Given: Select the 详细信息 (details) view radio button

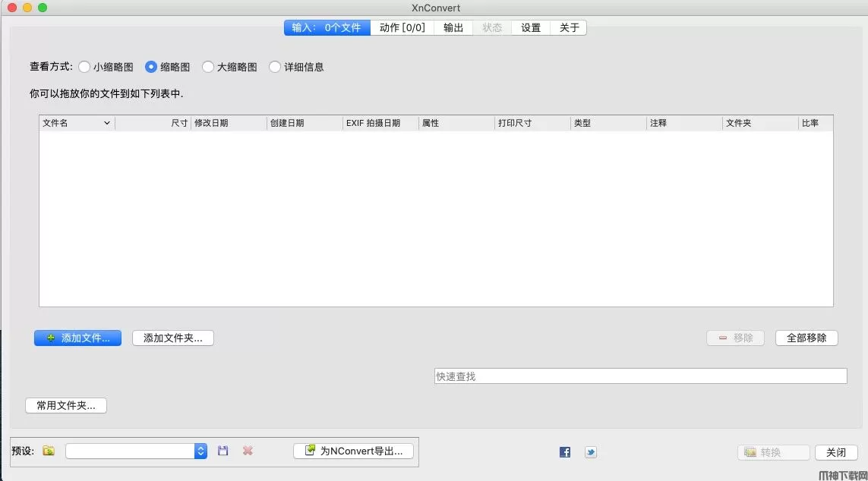Looking at the screenshot, I should pos(275,67).
